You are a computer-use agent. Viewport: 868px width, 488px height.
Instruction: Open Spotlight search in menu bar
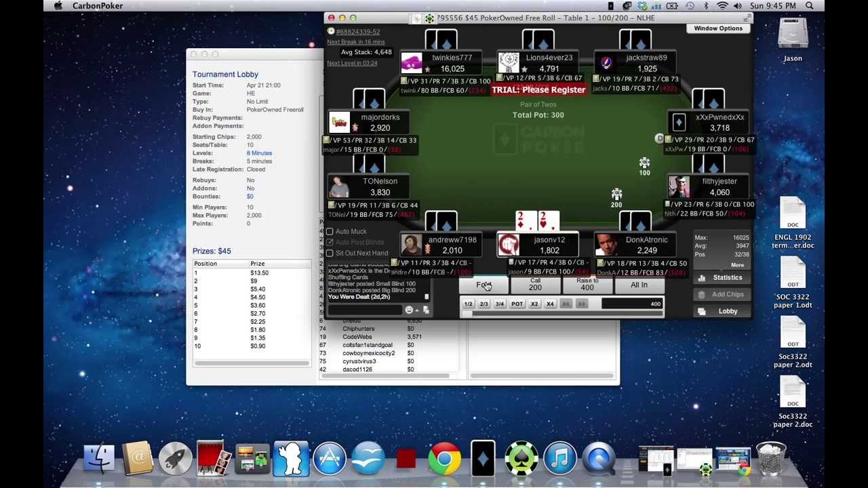810,5
